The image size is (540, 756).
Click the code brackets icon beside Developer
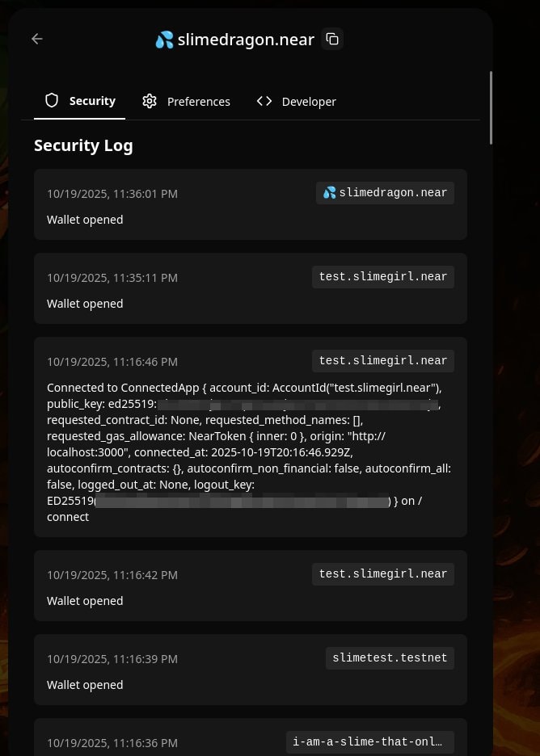264,101
